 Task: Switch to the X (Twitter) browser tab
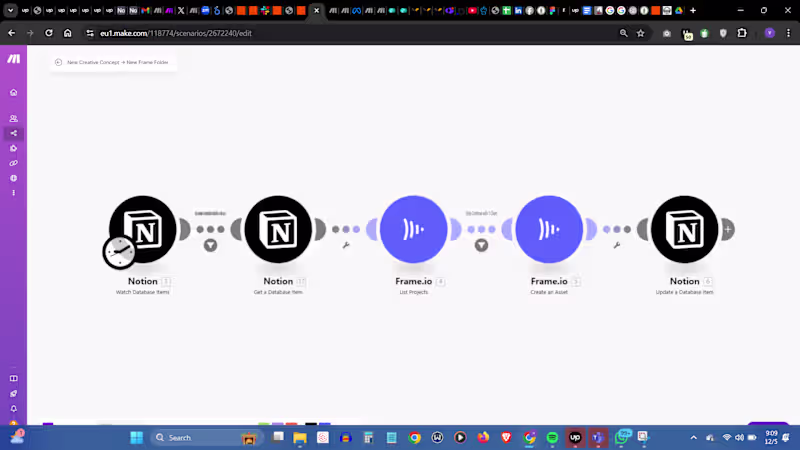[181, 10]
